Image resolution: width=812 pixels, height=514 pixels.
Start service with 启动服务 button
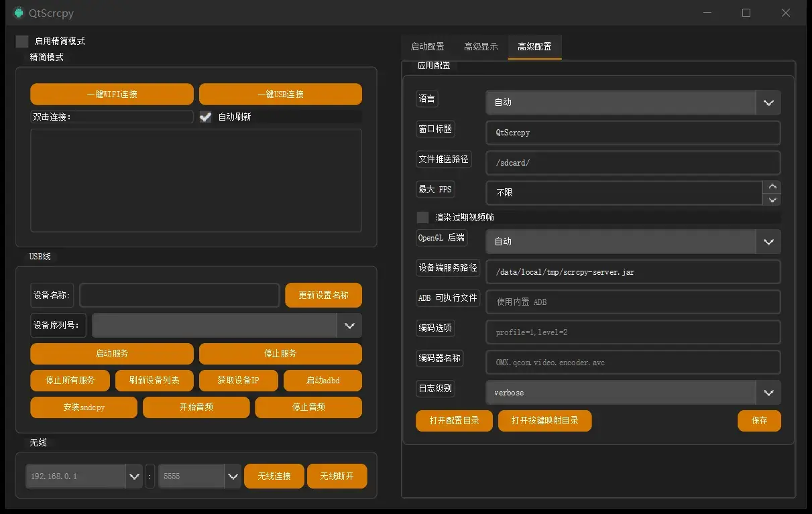[112, 353]
